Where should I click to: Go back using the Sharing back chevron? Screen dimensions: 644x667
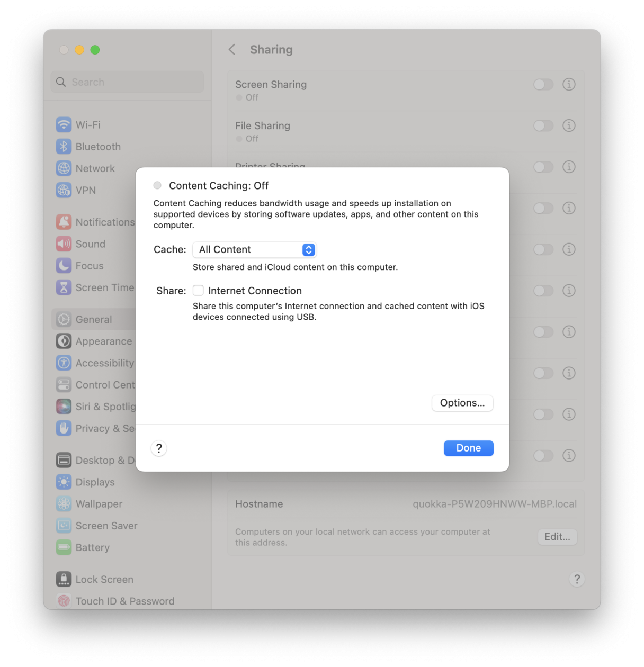point(232,50)
